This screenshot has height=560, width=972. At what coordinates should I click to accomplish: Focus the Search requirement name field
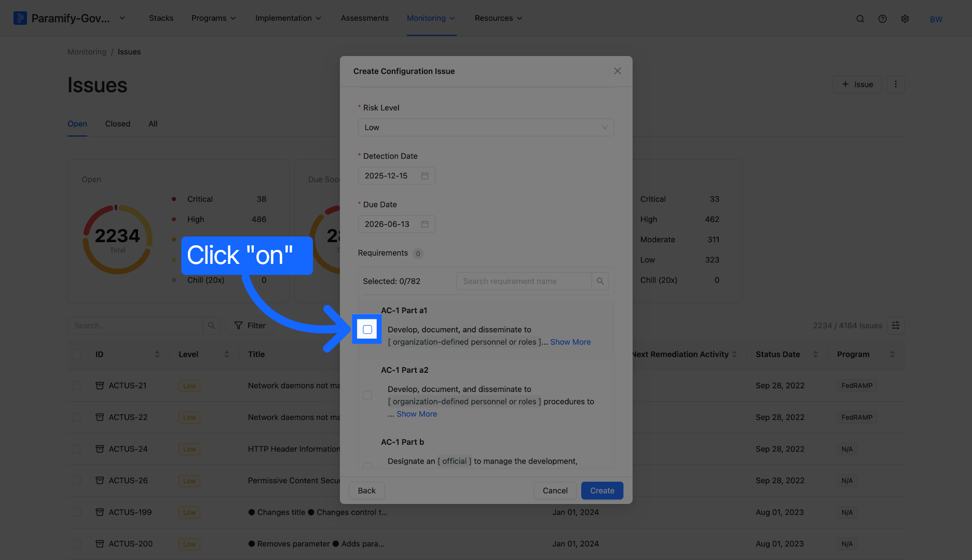point(524,281)
